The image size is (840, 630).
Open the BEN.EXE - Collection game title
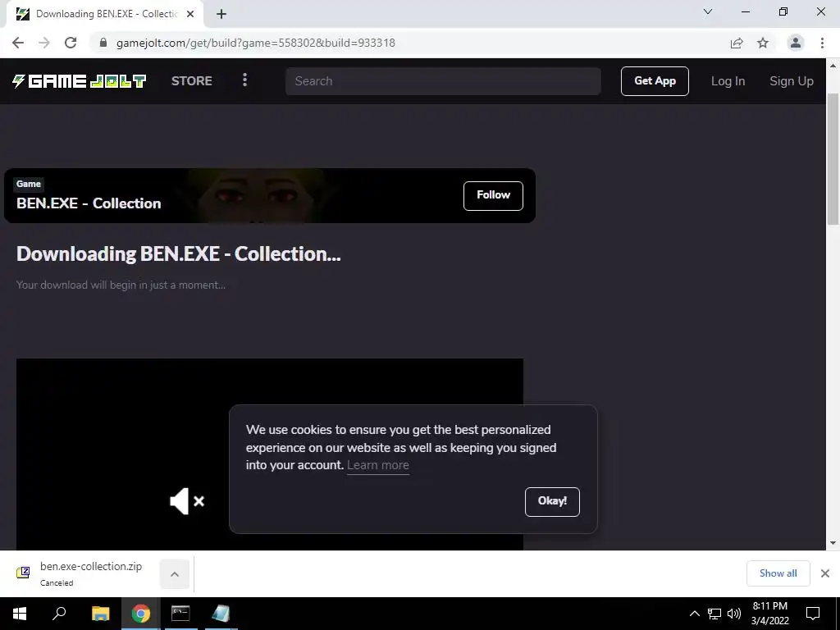89,203
